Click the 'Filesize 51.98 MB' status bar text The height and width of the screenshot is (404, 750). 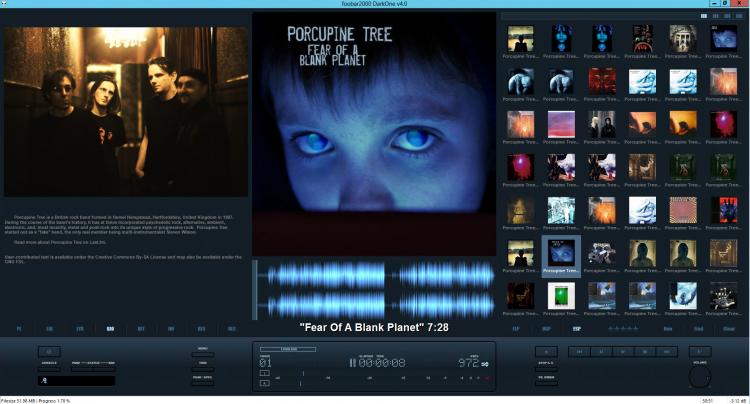(x=17, y=401)
